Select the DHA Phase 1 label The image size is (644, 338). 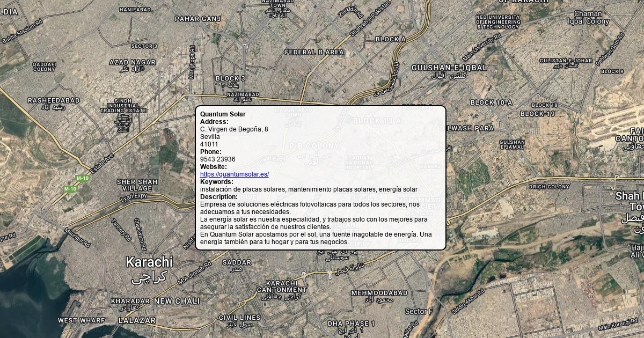(352, 324)
